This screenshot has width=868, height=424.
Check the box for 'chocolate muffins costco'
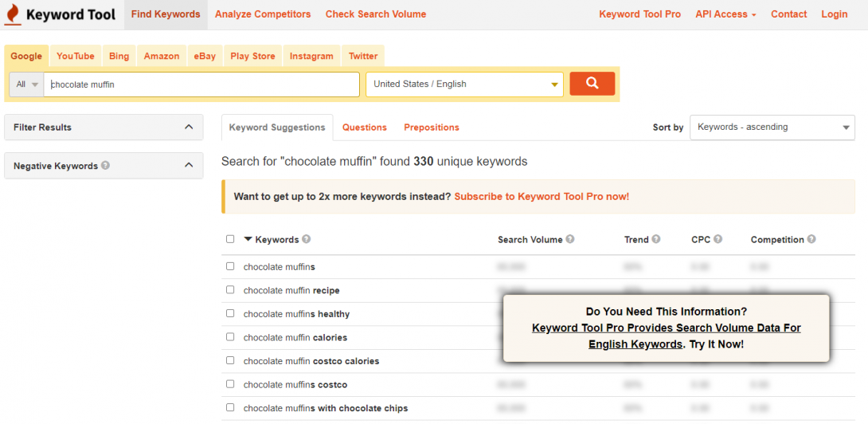tap(230, 384)
